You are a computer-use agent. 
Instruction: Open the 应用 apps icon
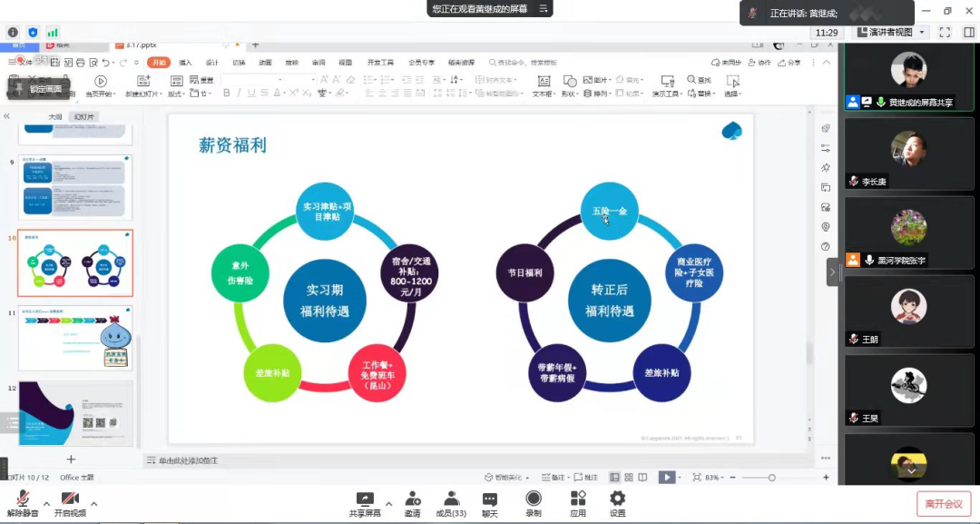coord(578,500)
